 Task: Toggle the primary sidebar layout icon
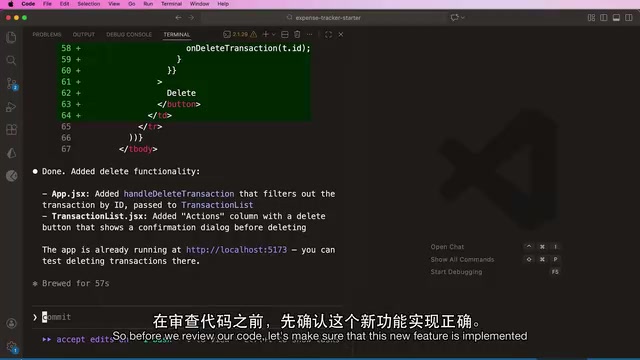604,18
